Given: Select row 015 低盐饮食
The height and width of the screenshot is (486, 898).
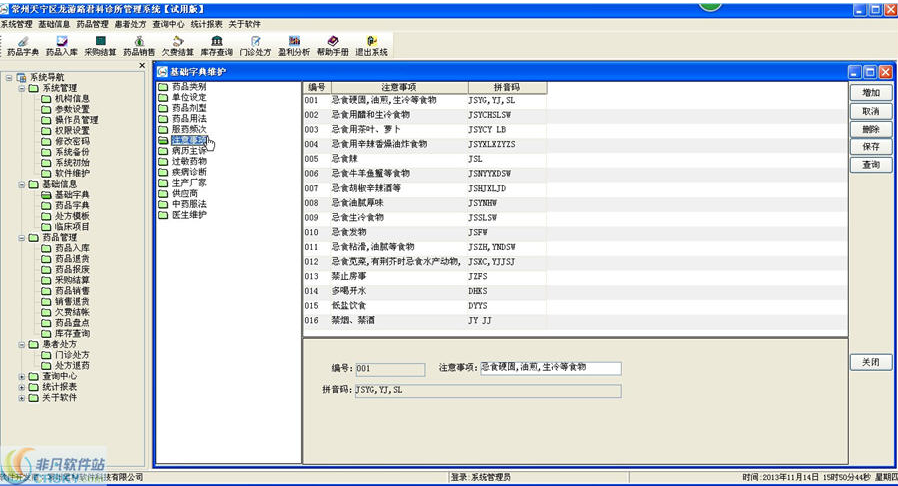Looking at the screenshot, I should coord(424,306).
